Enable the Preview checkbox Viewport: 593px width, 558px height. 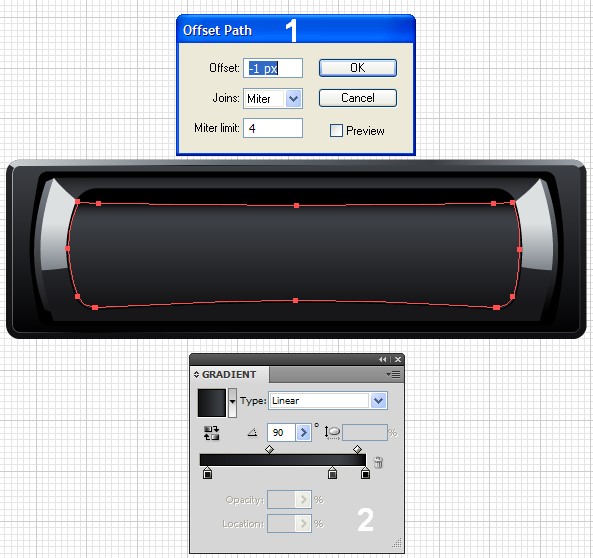click(x=336, y=131)
